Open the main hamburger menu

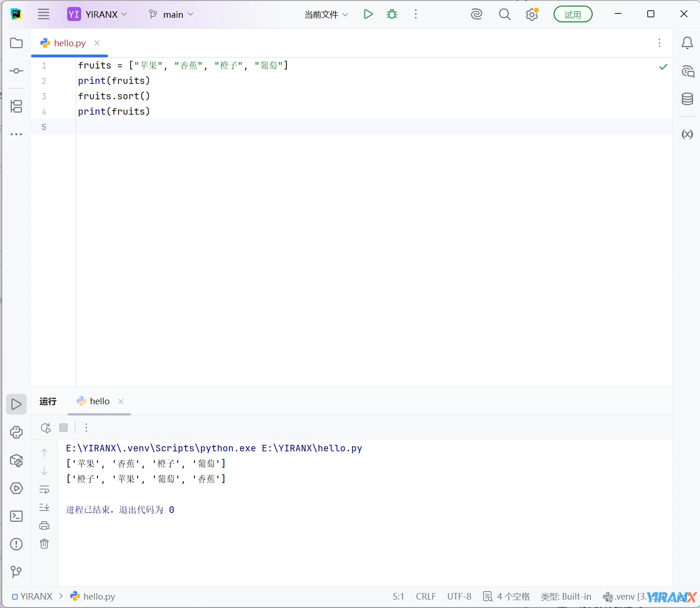[x=43, y=14]
